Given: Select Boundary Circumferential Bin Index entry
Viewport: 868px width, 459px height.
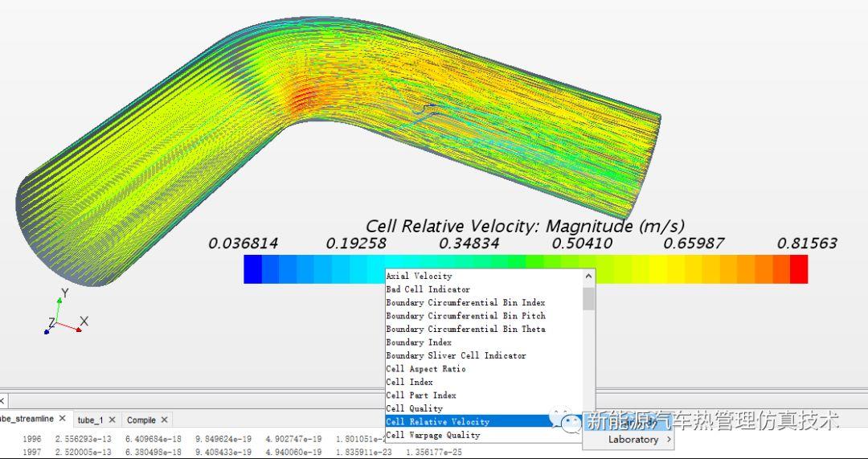Looking at the screenshot, I should click(x=484, y=302).
